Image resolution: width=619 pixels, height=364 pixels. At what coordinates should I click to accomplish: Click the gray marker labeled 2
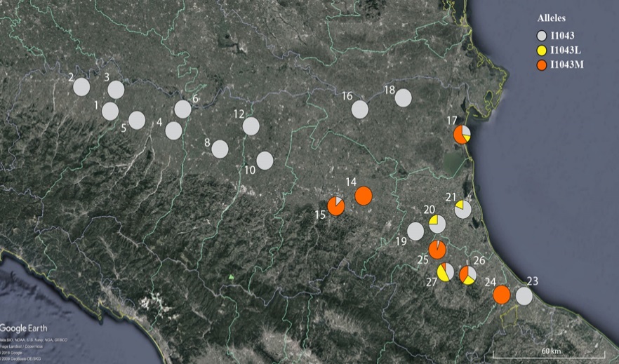coord(81,87)
